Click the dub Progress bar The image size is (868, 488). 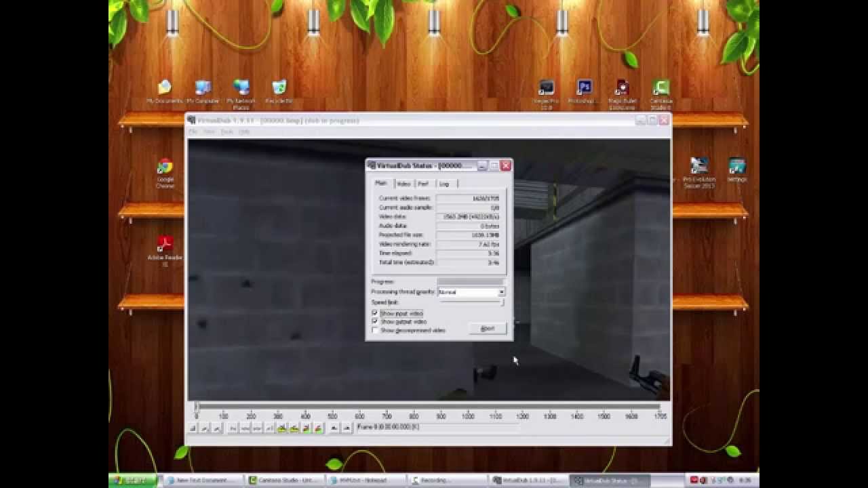coord(471,281)
